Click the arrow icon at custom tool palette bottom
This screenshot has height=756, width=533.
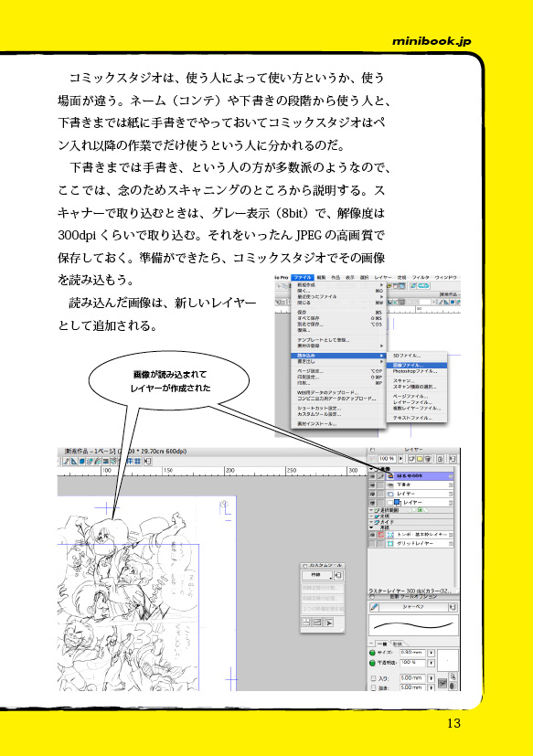[x=328, y=622]
